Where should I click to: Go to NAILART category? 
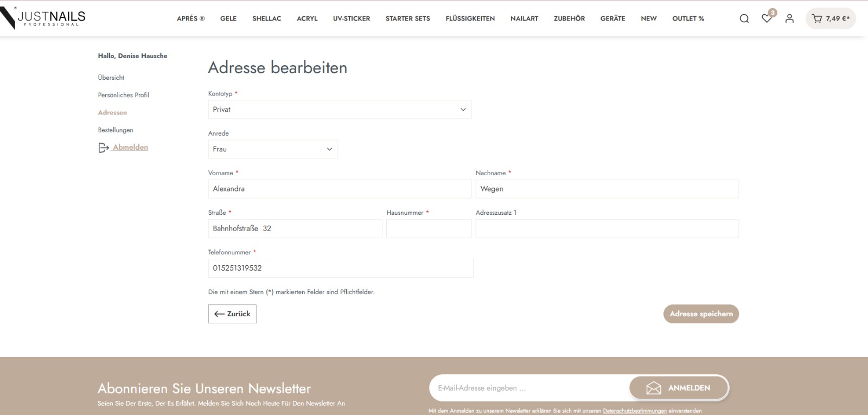point(524,18)
